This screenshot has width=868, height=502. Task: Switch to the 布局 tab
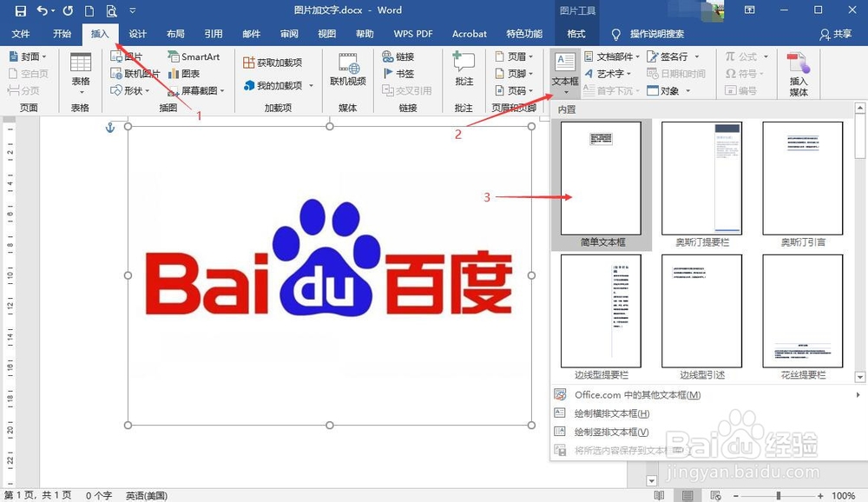pyautogui.click(x=175, y=34)
